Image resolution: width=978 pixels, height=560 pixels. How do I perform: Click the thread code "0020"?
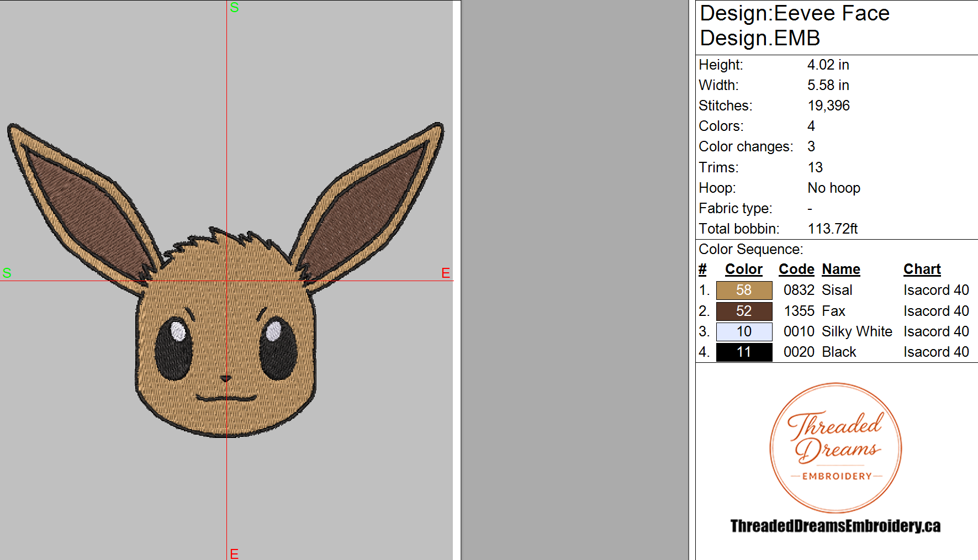click(x=799, y=352)
